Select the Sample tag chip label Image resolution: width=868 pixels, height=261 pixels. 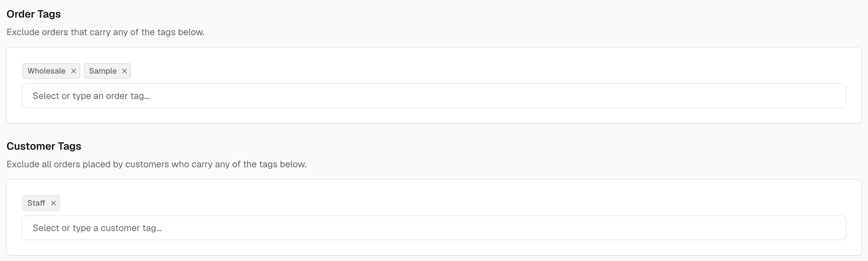coord(103,71)
